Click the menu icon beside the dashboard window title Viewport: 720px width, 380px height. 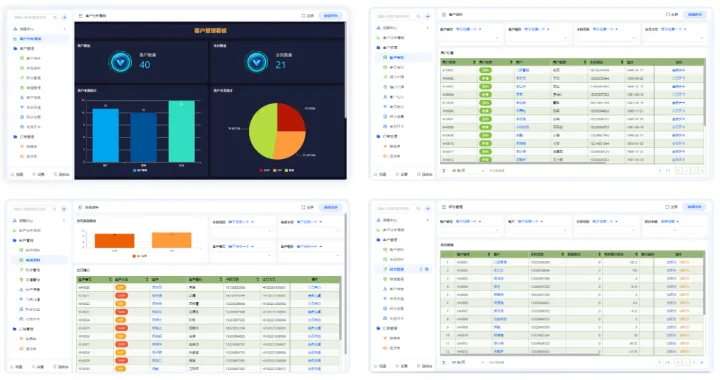tap(80, 16)
